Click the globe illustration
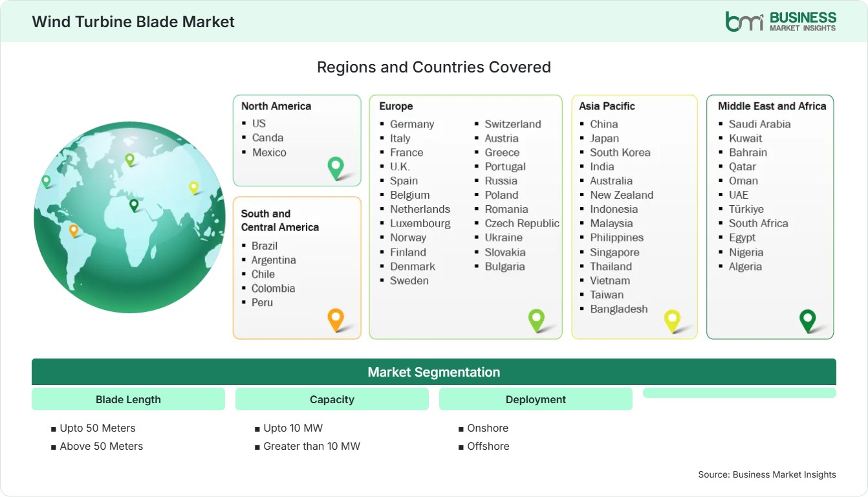The height and width of the screenshot is (497, 868). point(129,217)
